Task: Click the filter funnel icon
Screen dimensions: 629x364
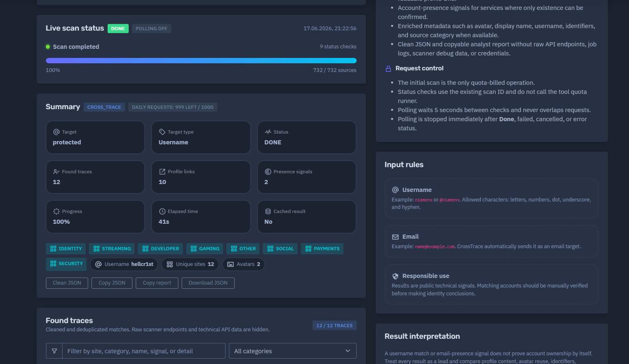Action: pyautogui.click(x=54, y=351)
